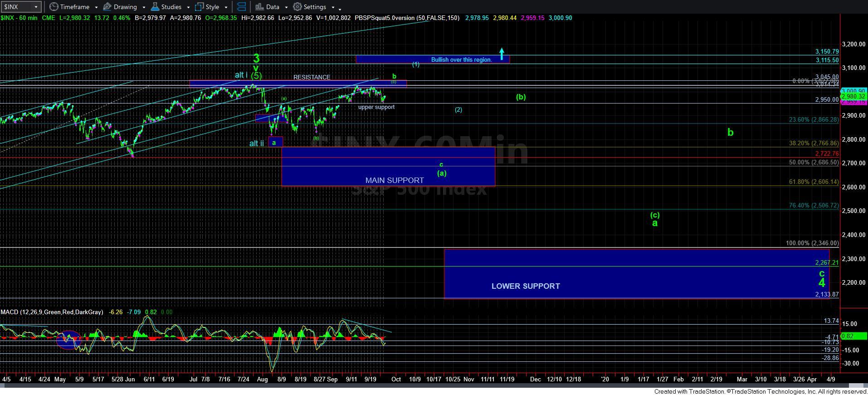This screenshot has width=868, height=395.
Task: Select the 2,950.00 support level label
Action: [827, 99]
